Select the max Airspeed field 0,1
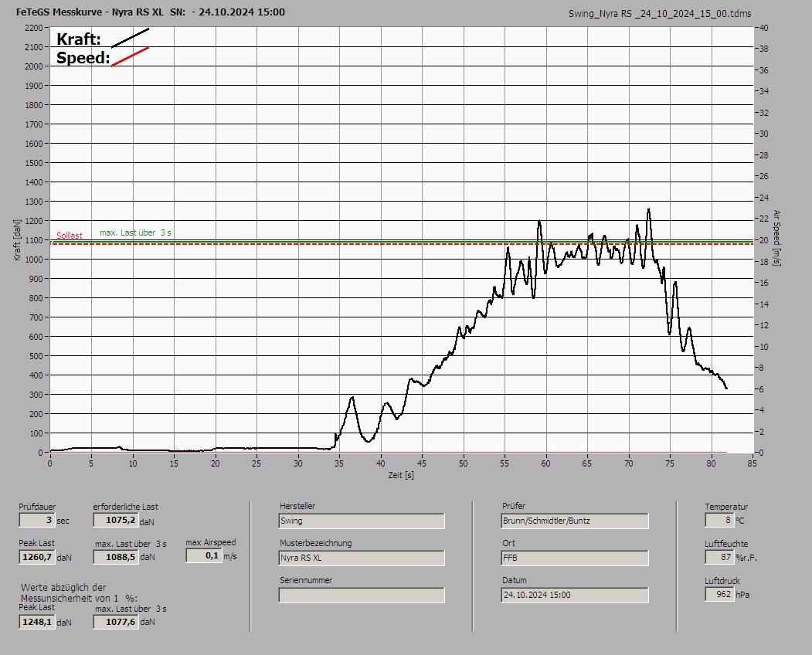812x655 pixels. 204,555
